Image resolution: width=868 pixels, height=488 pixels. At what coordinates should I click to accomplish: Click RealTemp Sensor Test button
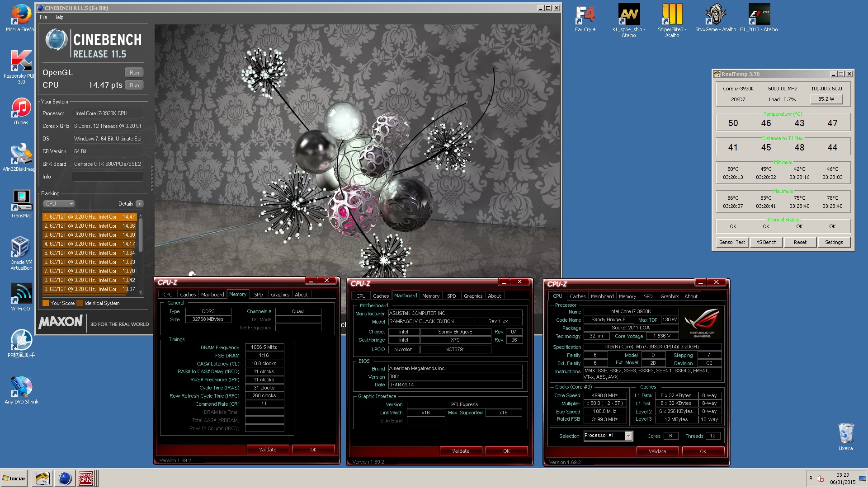coord(732,242)
